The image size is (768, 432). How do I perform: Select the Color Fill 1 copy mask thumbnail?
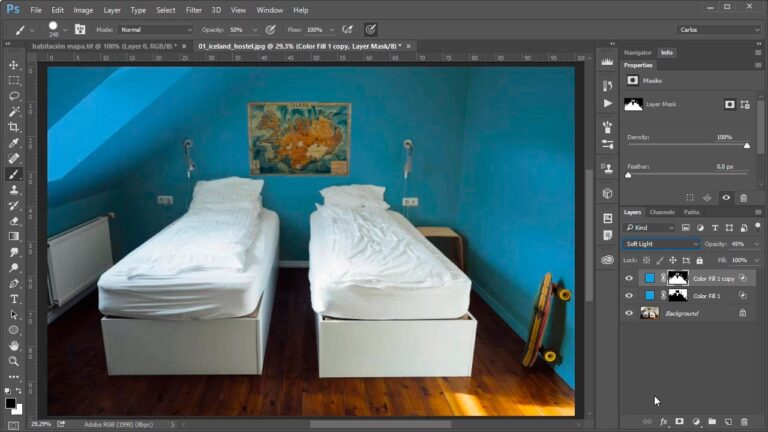(x=678, y=278)
